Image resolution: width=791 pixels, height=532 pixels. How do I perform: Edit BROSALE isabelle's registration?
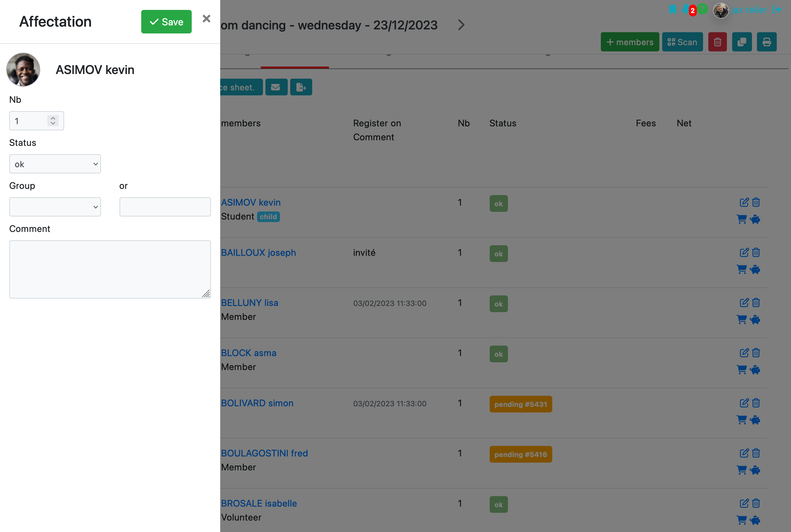coord(744,504)
